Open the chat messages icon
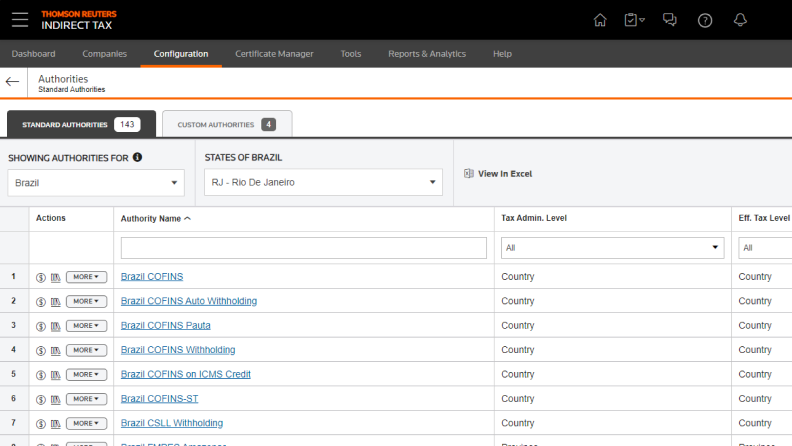 [x=670, y=20]
